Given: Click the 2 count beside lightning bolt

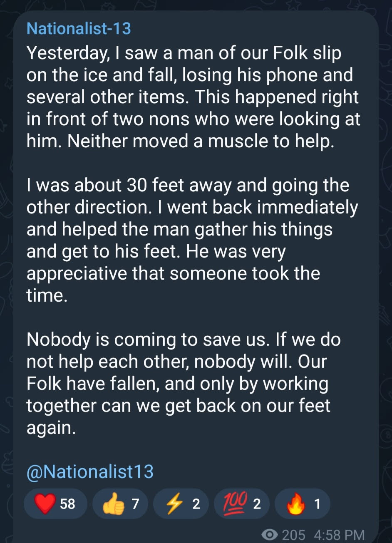Looking at the screenshot, I should click(x=196, y=504).
